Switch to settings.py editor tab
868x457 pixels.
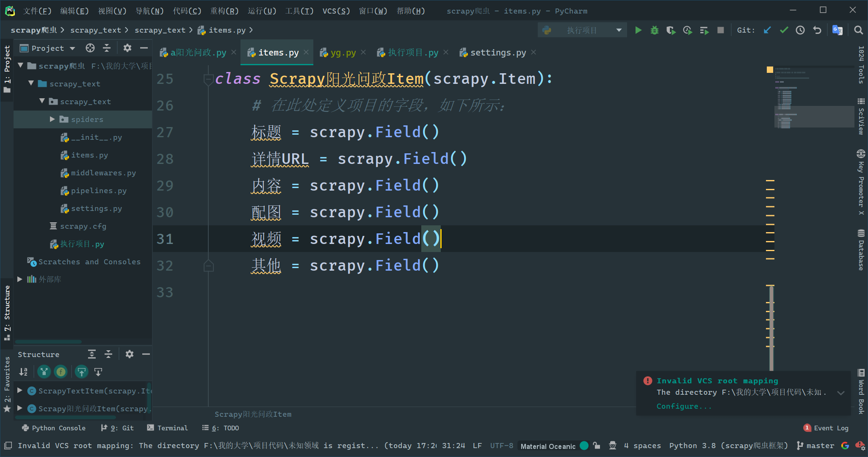pos(498,53)
